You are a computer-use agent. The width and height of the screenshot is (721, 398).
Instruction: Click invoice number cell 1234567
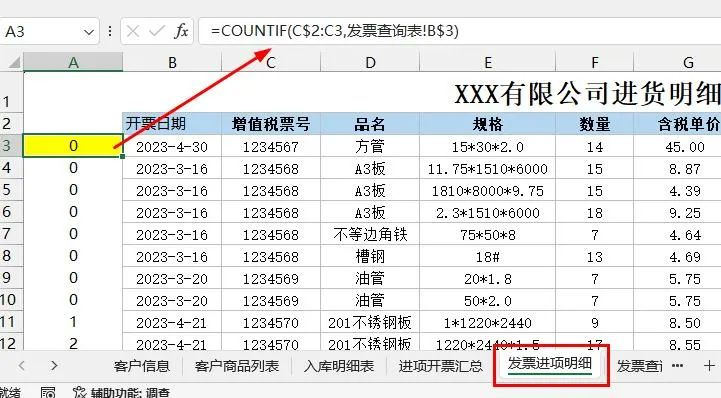click(271, 147)
